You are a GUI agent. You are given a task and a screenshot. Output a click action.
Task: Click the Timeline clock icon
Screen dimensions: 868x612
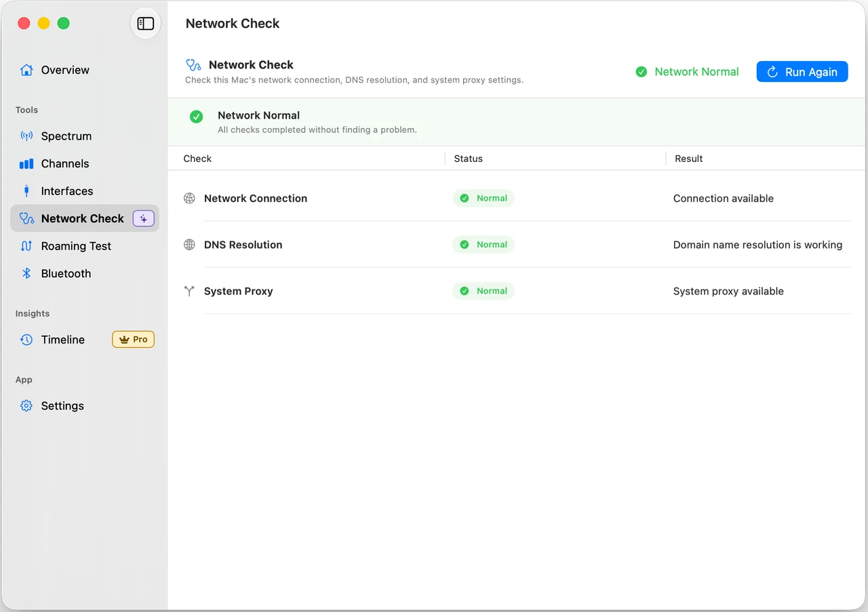(26, 340)
